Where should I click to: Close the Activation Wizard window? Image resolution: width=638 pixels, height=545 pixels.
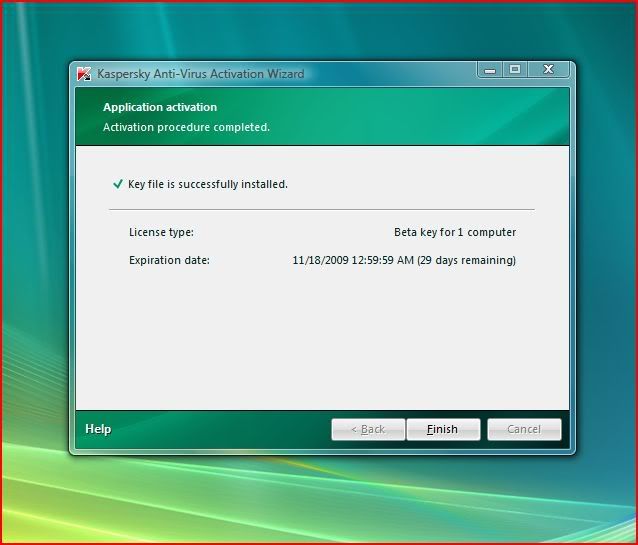pyautogui.click(x=548, y=70)
